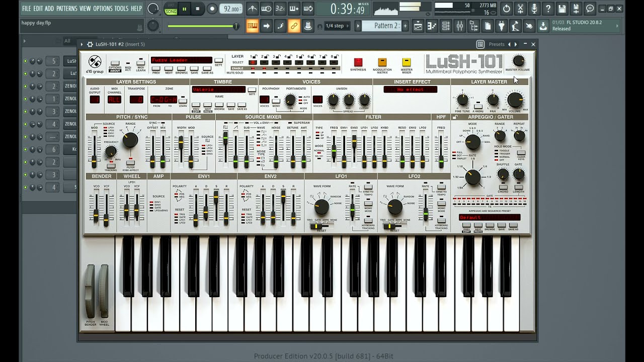This screenshot has height=362, width=644.
Task: Open plugin options arrow in title bar
Action: [x=82, y=44]
